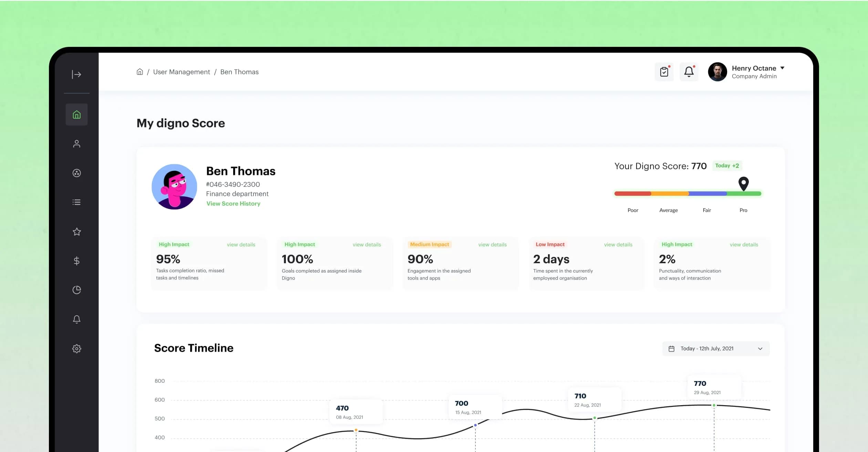
Task: Open the sidebar bell notifications icon
Action: [x=76, y=319]
